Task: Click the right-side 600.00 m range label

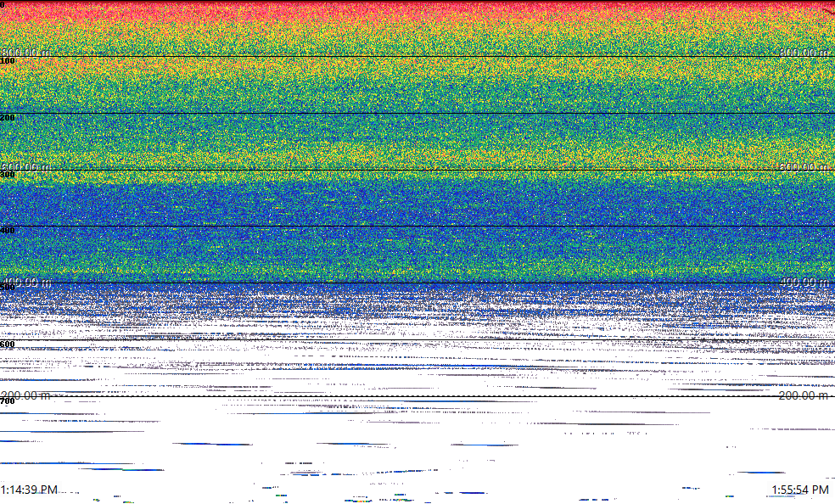Action: tap(804, 166)
